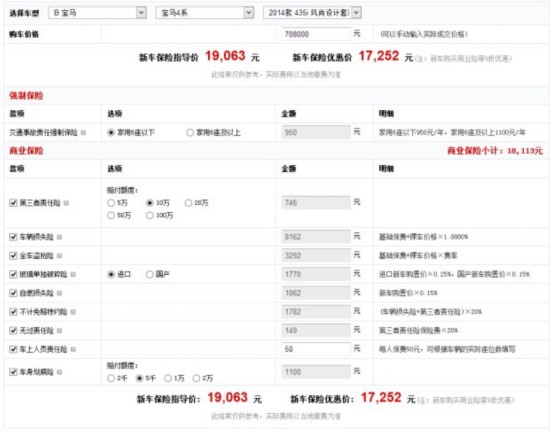Uncheck the 全车盗抢险 checkbox
550x433 pixels.
click(13, 256)
